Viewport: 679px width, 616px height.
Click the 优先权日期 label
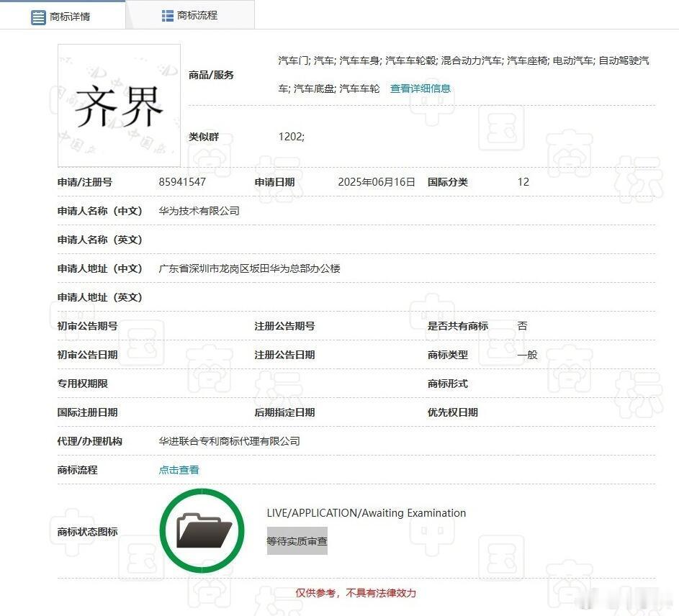click(453, 412)
